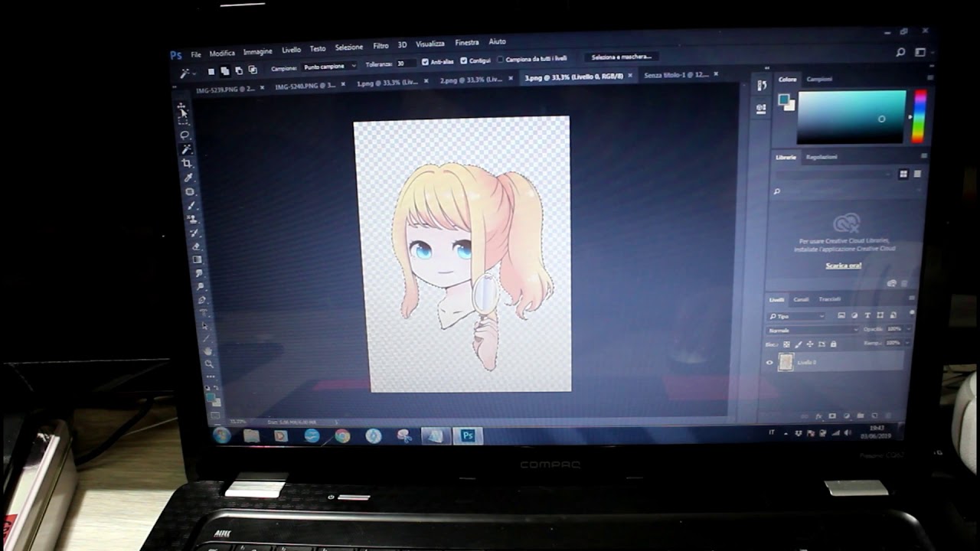This screenshot has height=551, width=980.
Task: Select the Horizontal Type tool
Action: tap(203, 312)
